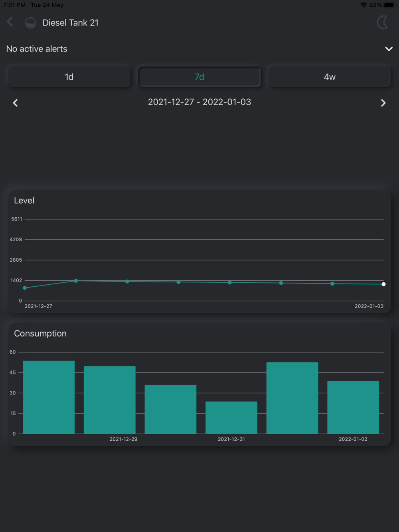Click the No active alerts text
399x532 pixels.
point(37,49)
